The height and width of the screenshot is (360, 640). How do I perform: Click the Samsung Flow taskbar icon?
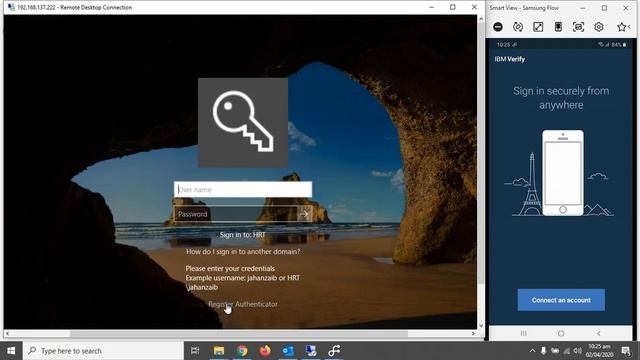pyautogui.click(x=334, y=351)
